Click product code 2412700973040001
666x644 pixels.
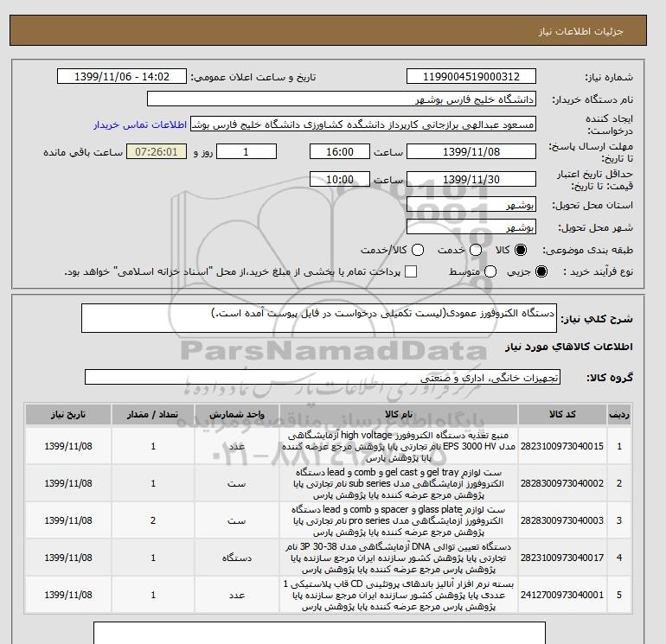tap(562, 595)
